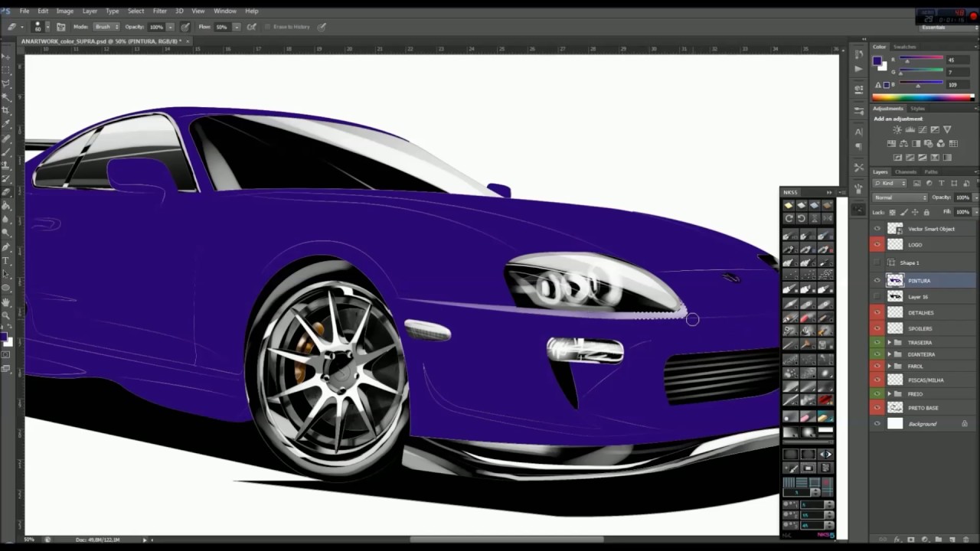This screenshot has width=980, height=551.
Task: Create a new layer group
Action: 939,540
